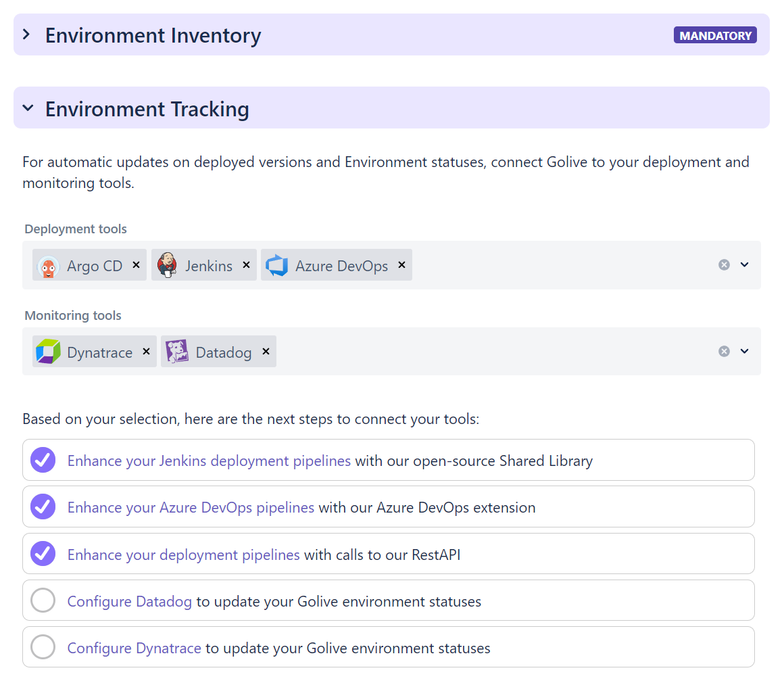Remove Jenkins from deployment tools
The width and height of the screenshot is (784, 683).
[x=246, y=265]
